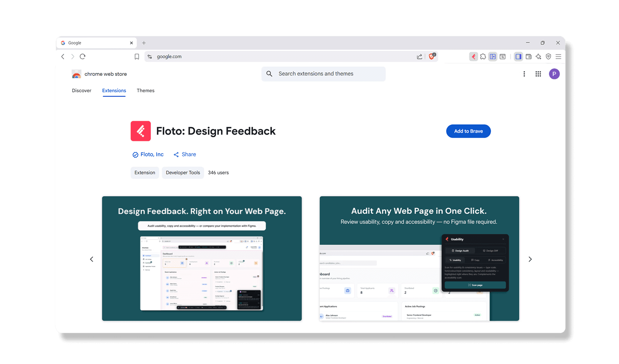Open the Brave hamburger main menu
Image resolution: width=619 pixels, height=364 pixels.
(558, 56)
